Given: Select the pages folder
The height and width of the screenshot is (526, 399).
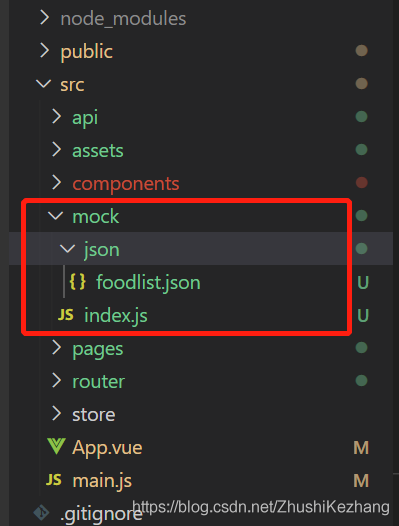Looking at the screenshot, I should click(x=98, y=350).
